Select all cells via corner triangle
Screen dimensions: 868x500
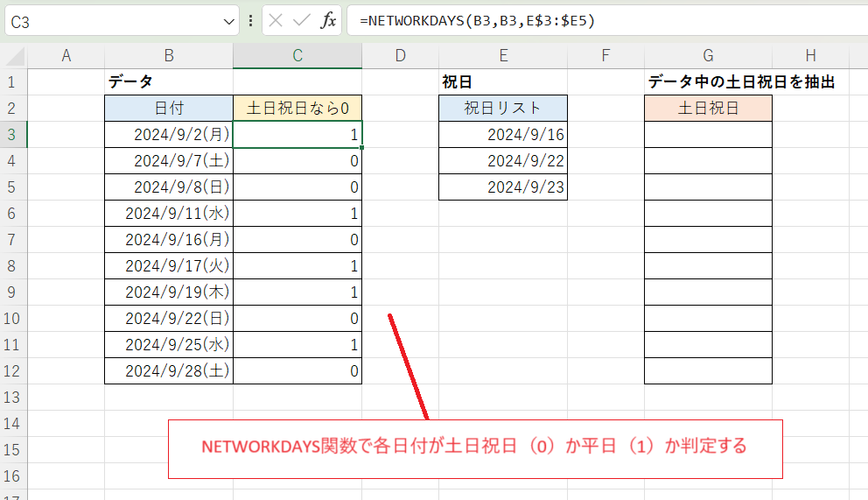(x=14, y=56)
